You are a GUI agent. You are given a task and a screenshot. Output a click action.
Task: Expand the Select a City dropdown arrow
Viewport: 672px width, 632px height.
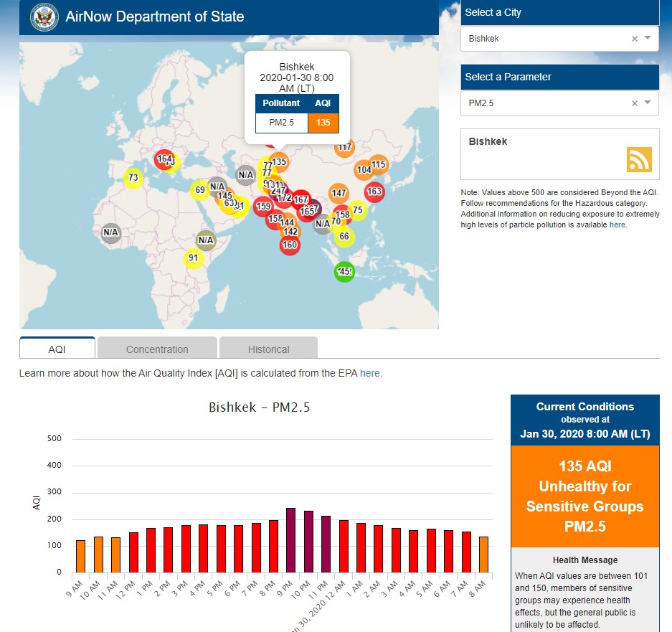pyautogui.click(x=648, y=38)
